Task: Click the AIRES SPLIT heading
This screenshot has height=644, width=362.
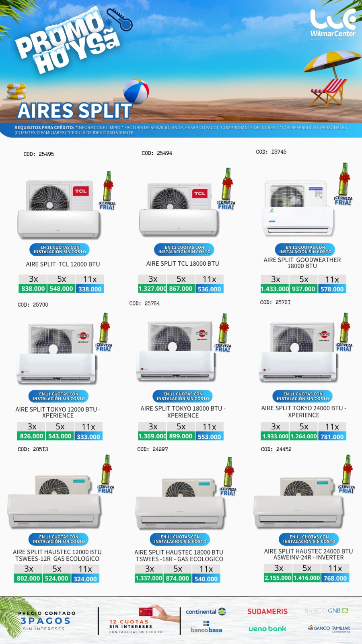Action: coord(75,111)
